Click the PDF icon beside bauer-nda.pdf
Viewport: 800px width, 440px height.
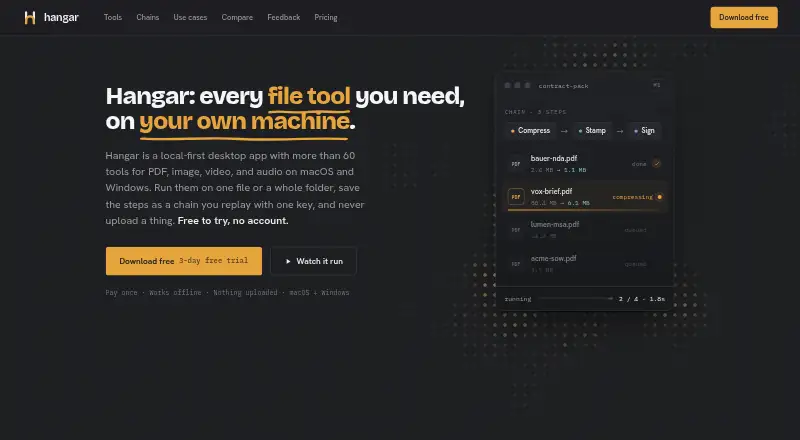point(516,164)
